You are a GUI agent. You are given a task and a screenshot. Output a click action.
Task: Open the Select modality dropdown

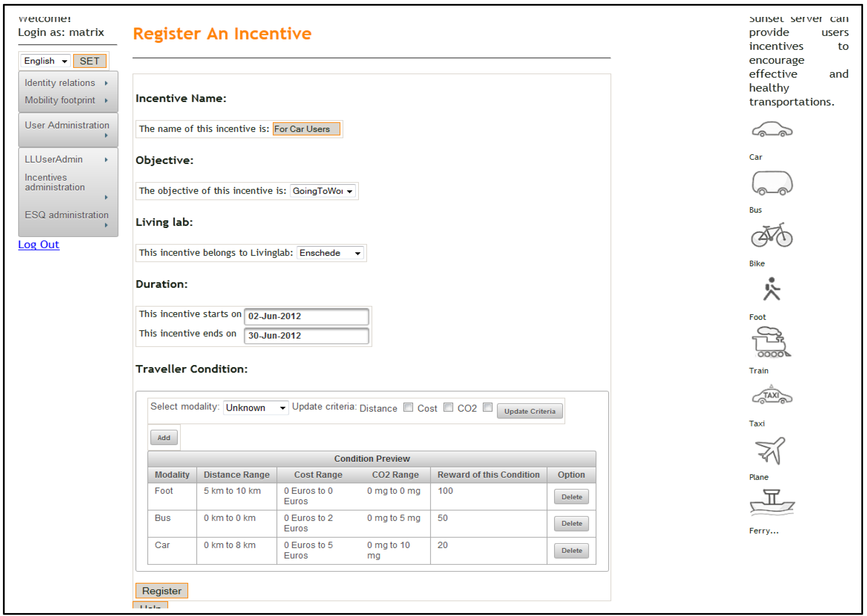tap(256, 408)
